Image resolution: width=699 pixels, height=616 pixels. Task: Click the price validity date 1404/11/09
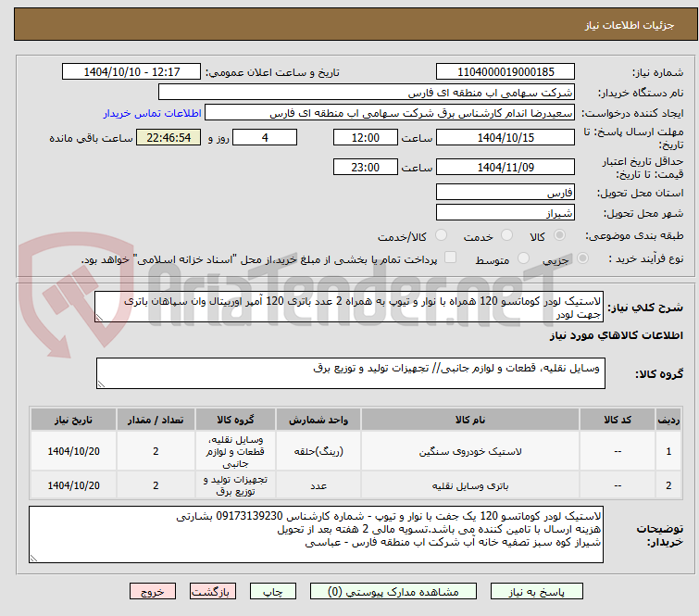coord(506,168)
